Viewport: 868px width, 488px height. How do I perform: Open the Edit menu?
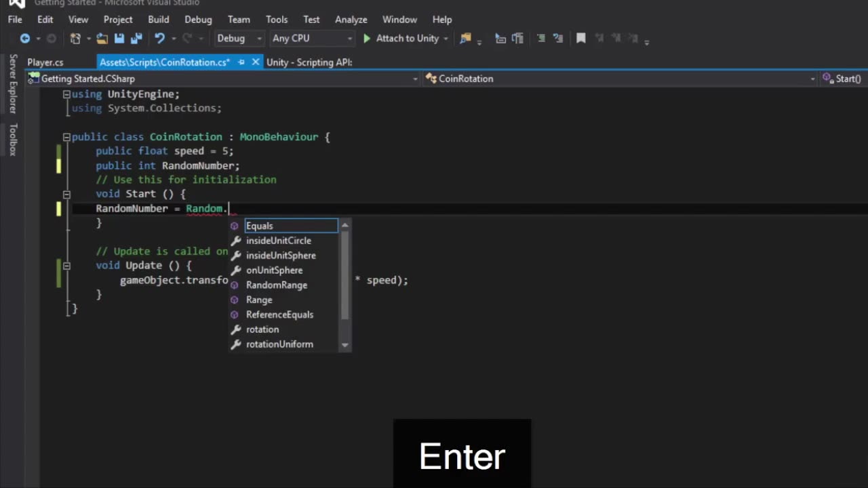coord(45,20)
